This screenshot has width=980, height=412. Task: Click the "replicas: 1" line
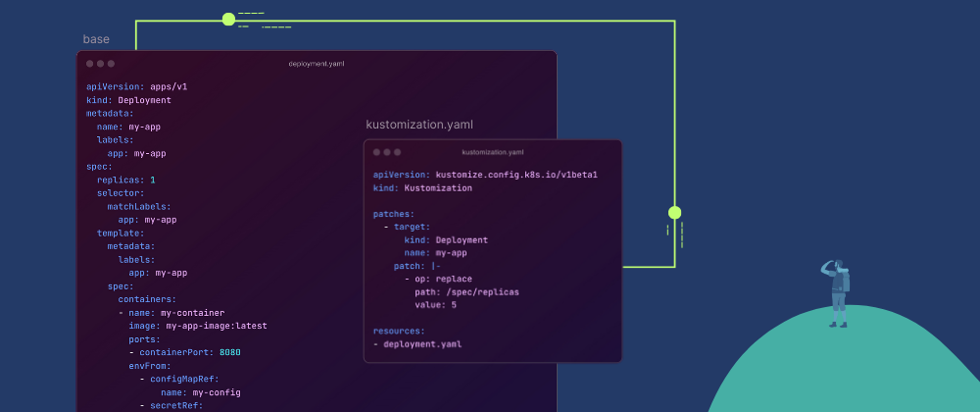tap(125, 180)
